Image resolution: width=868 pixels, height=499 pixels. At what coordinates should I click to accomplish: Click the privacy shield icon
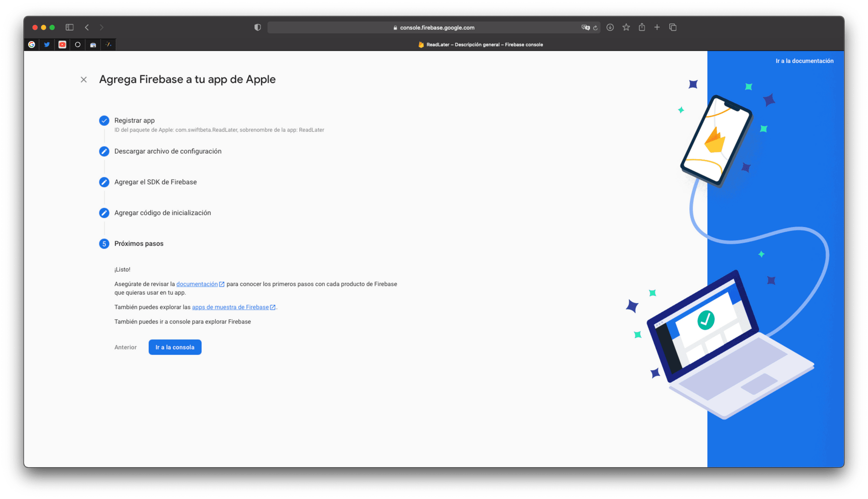[257, 27]
